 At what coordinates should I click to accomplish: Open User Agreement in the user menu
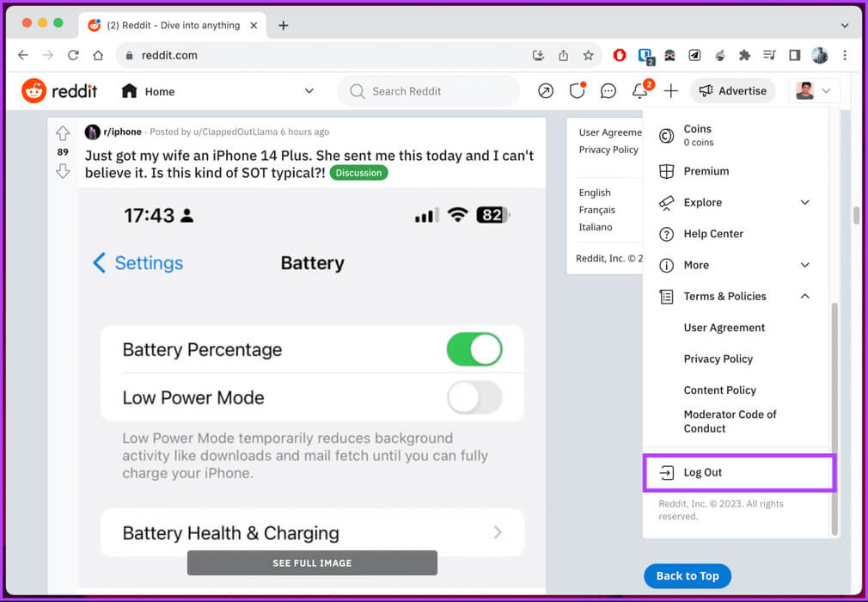(724, 328)
